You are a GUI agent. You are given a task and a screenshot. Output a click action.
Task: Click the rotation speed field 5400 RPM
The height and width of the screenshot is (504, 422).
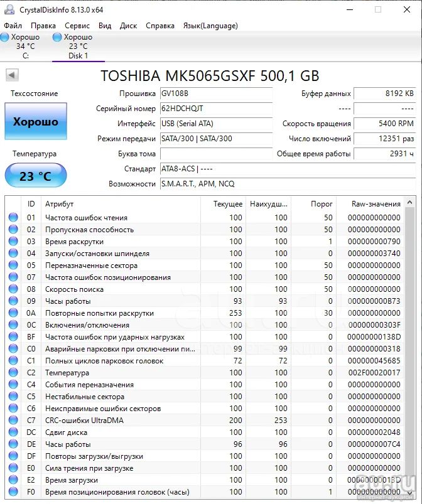pos(385,124)
